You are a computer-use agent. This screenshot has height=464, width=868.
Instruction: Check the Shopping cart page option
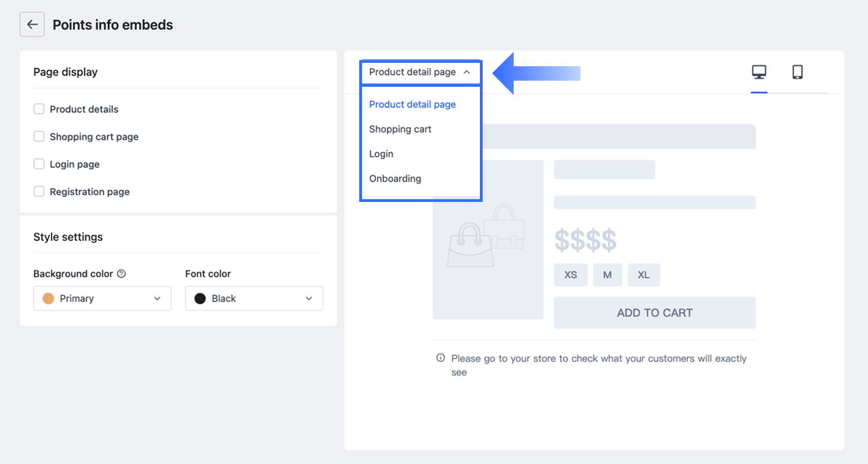pos(39,136)
